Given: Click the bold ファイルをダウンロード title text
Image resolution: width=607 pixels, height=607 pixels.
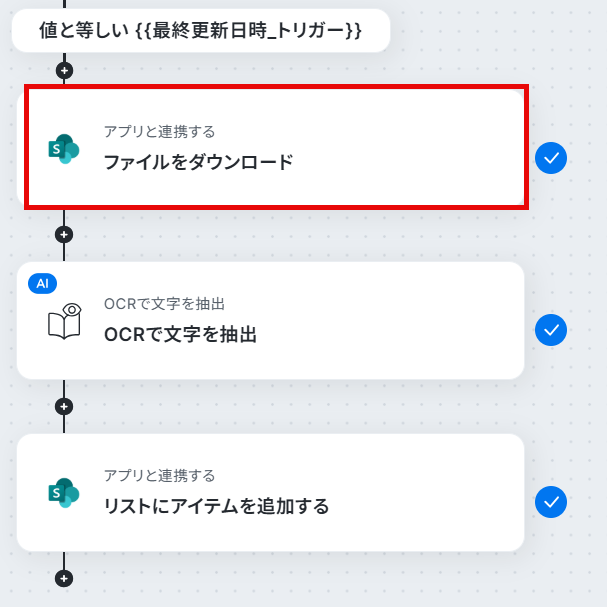Looking at the screenshot, I should click(x=198, y=162).
